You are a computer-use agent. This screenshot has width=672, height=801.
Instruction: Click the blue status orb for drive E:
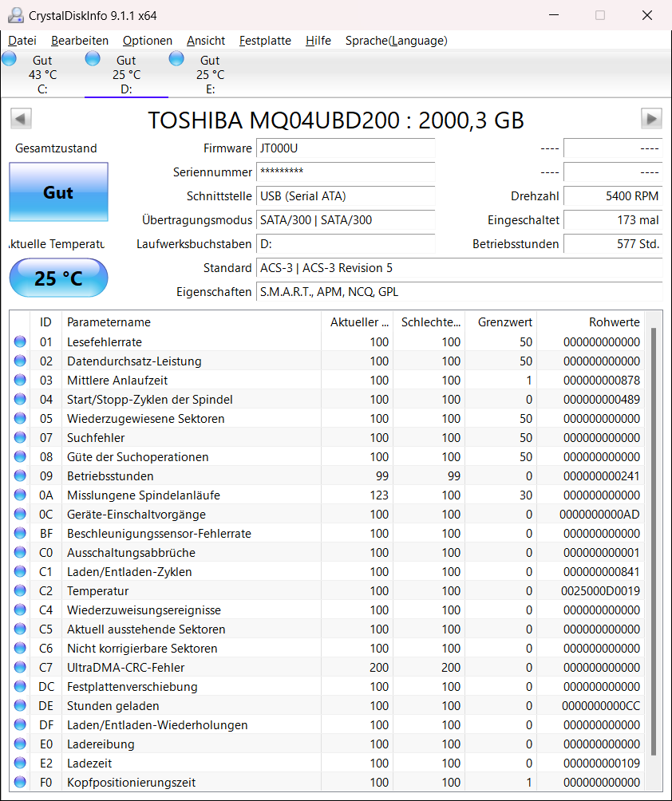(176, 59)
